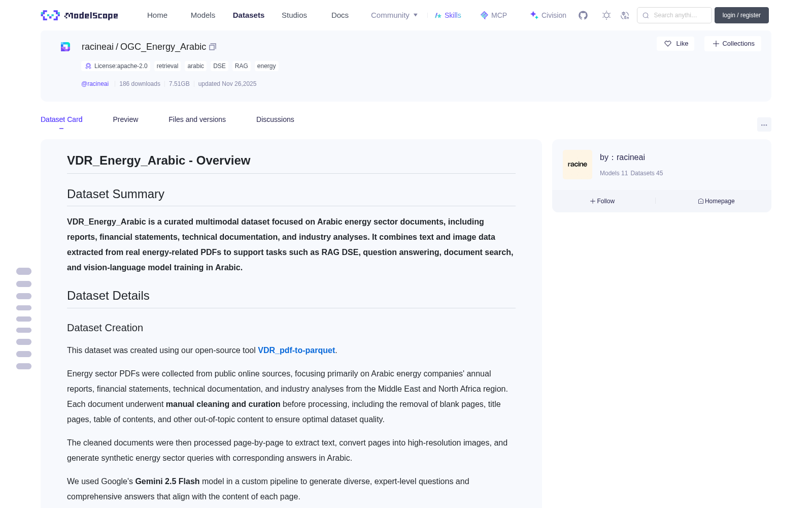The image size is (812, 508).
Task: Jump using first outline navigation marker
Action: 24,271
